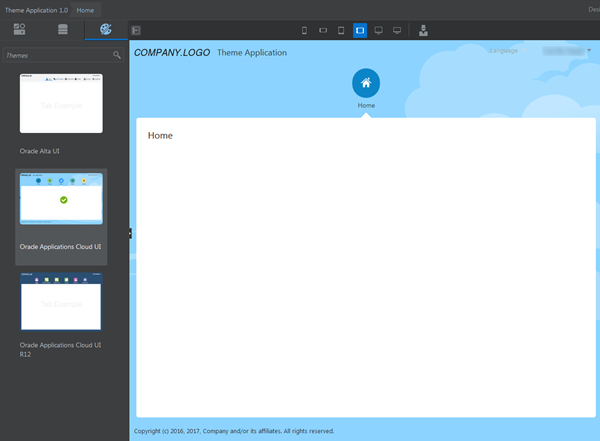Open the Components palette tab
Image resolution: width=600 pixels, height=441 pixels.
20,29
